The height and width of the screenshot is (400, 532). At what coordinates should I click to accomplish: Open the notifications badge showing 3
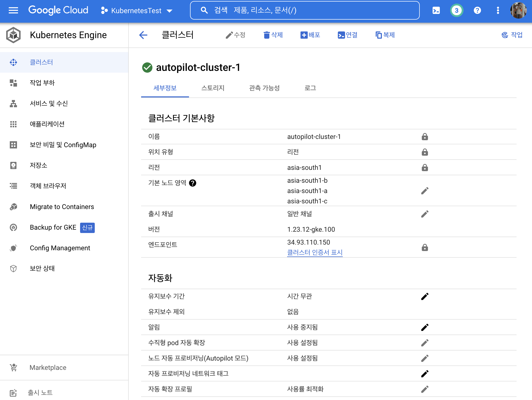[x=457, y=11]
